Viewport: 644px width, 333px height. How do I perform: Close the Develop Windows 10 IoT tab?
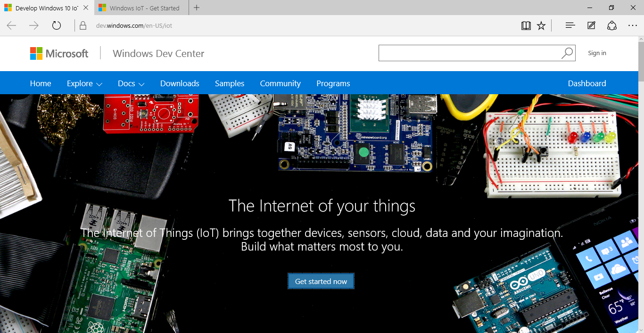coord(85,8)
